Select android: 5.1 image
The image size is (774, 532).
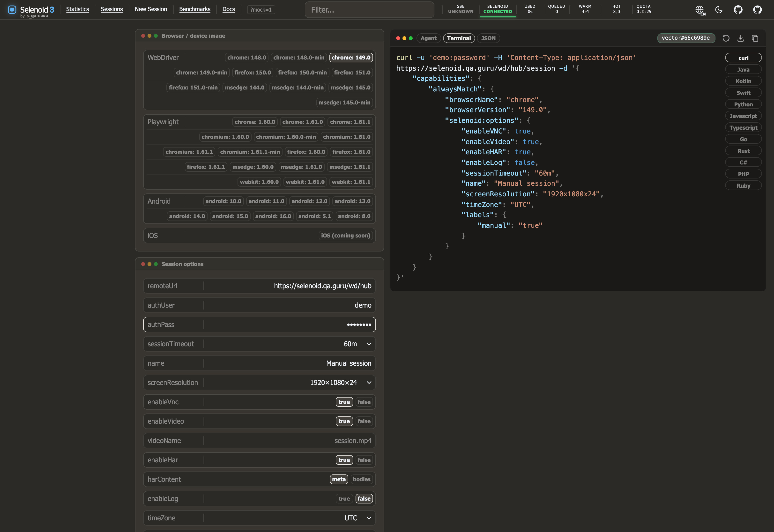pyautogui.click(x=314, y=216)
